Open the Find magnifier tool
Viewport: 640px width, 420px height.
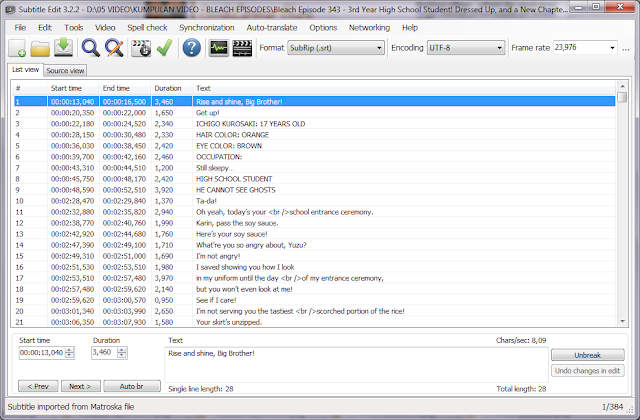click(91, 48)
